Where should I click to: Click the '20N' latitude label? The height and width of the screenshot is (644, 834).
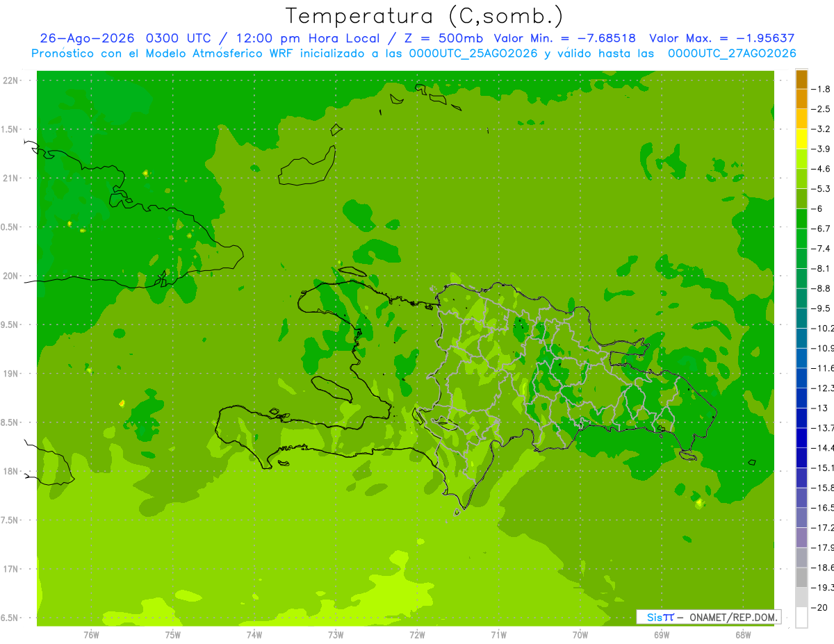point(10,276)
